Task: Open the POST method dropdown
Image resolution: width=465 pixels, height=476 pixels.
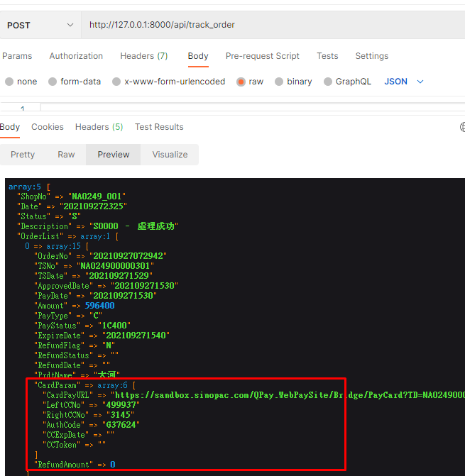Action: click(x=40, y=25)
